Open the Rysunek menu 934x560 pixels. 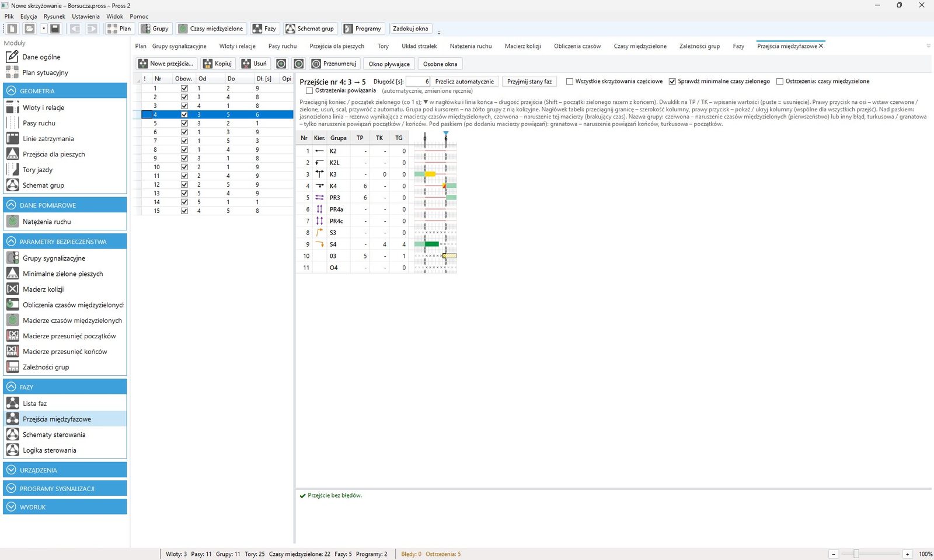(54, 16)
